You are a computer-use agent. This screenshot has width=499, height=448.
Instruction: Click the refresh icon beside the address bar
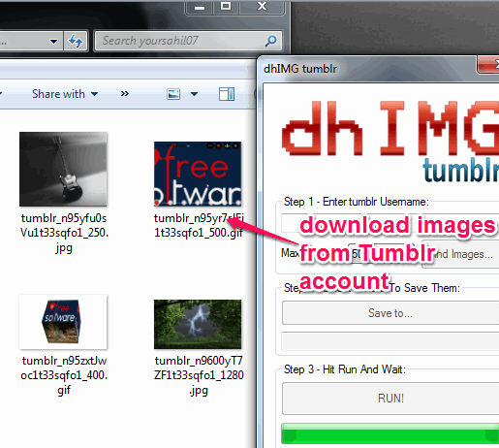[76, 41]
